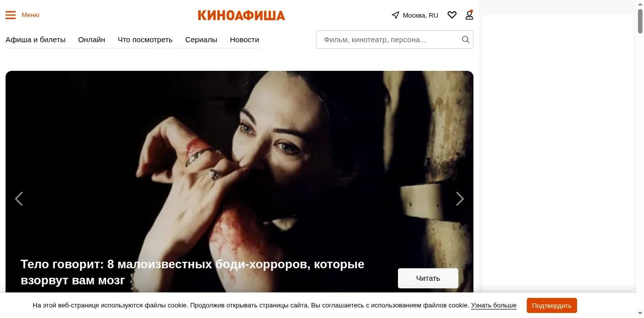Image resolution: width=644 pixels, height=318 pixels.
Task: Confirm cookies with Подтвердить button
Action: pos(552,305)
